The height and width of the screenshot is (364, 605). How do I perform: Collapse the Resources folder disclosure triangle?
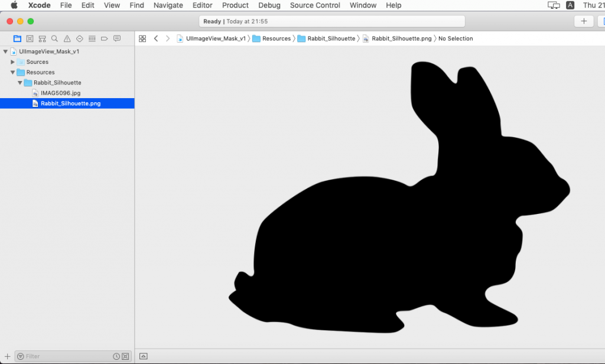[x=12, y=73]
